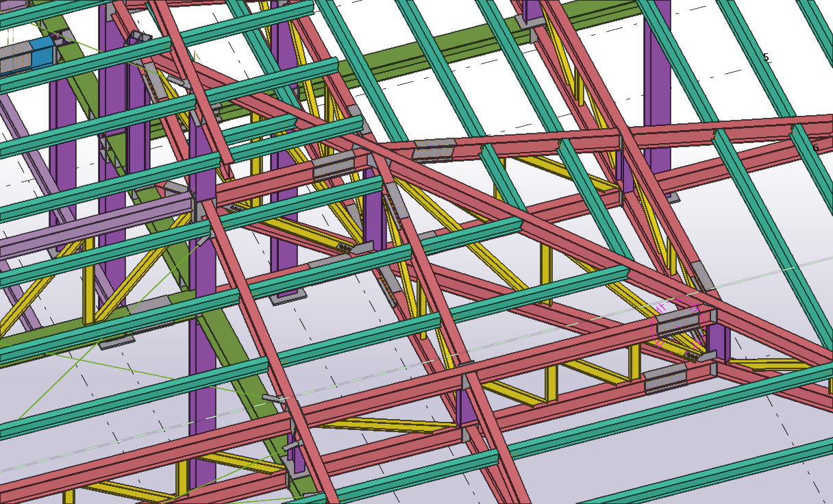Select the gray flat plate on the olive beam
The height and width of the screenshot is (504, 833).
pyautogui.click(x=116, y=340)
